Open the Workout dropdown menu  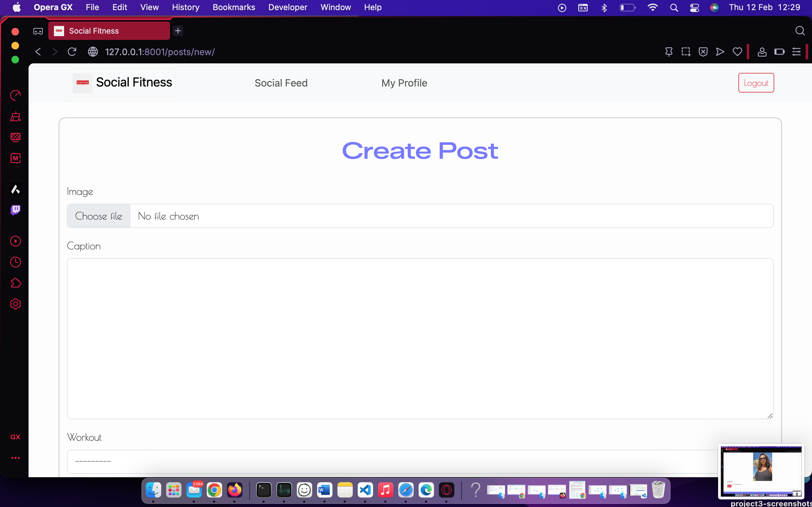(419, 461)
